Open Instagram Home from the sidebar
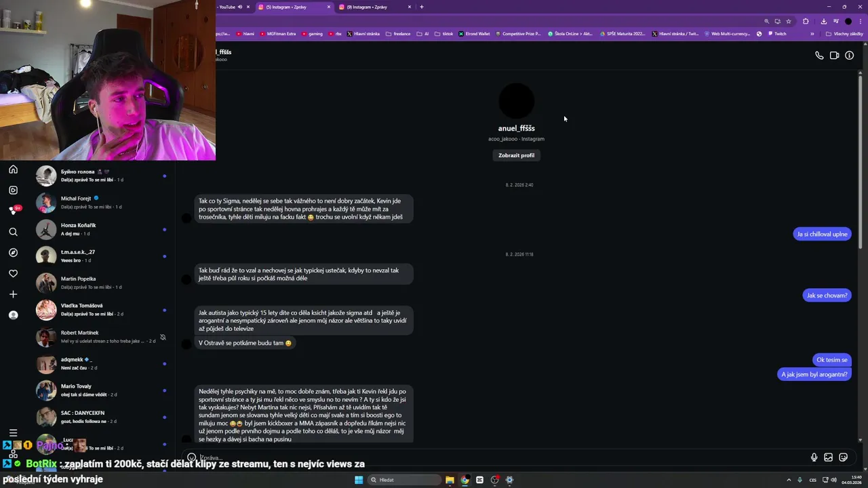Image resolution: width=868 pixels, height=488 pixels. (x=13, y=169)
